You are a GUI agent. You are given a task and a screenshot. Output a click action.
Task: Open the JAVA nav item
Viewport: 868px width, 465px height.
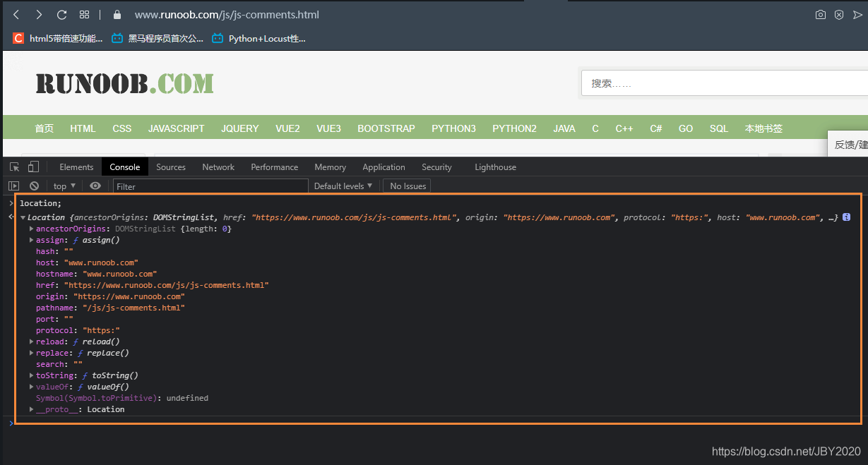564,128
